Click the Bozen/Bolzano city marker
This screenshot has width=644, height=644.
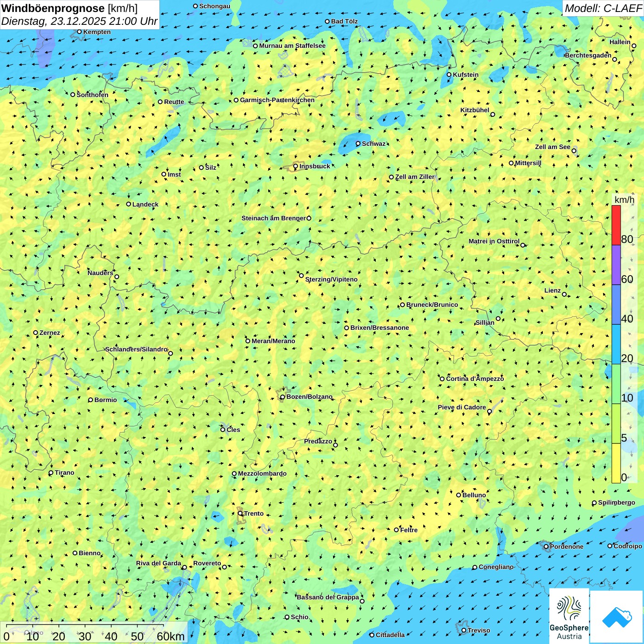[282, 397]
